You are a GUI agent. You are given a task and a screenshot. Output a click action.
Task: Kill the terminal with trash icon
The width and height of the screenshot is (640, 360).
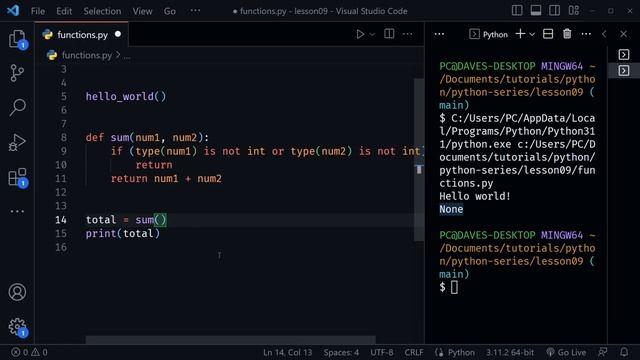tap(567, 34)
